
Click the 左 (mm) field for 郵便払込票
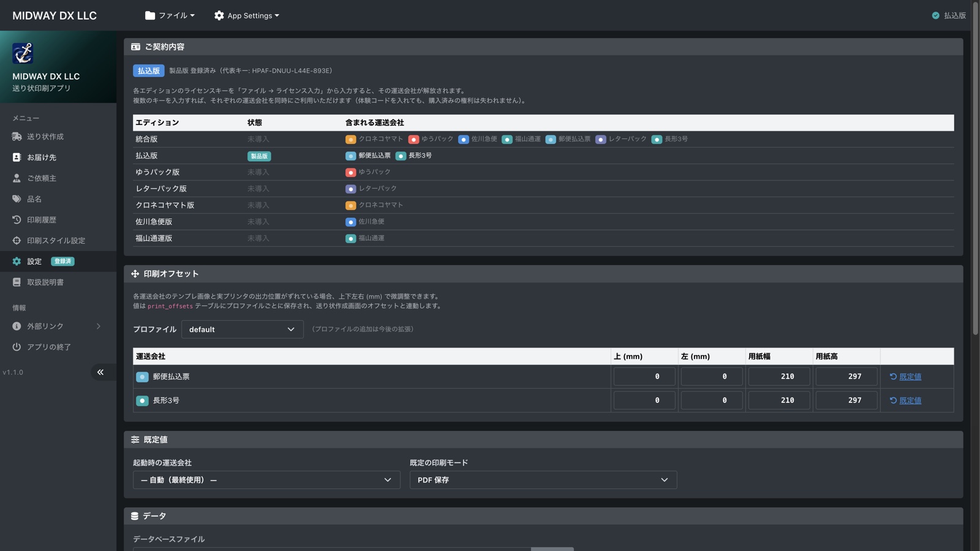click(712, 377)
